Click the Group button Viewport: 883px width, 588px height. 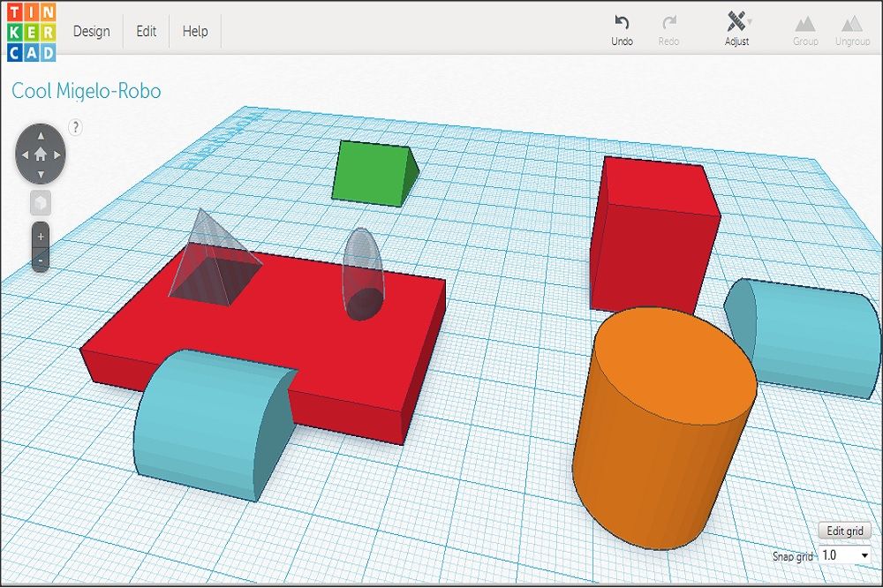(x=805, y=30)
